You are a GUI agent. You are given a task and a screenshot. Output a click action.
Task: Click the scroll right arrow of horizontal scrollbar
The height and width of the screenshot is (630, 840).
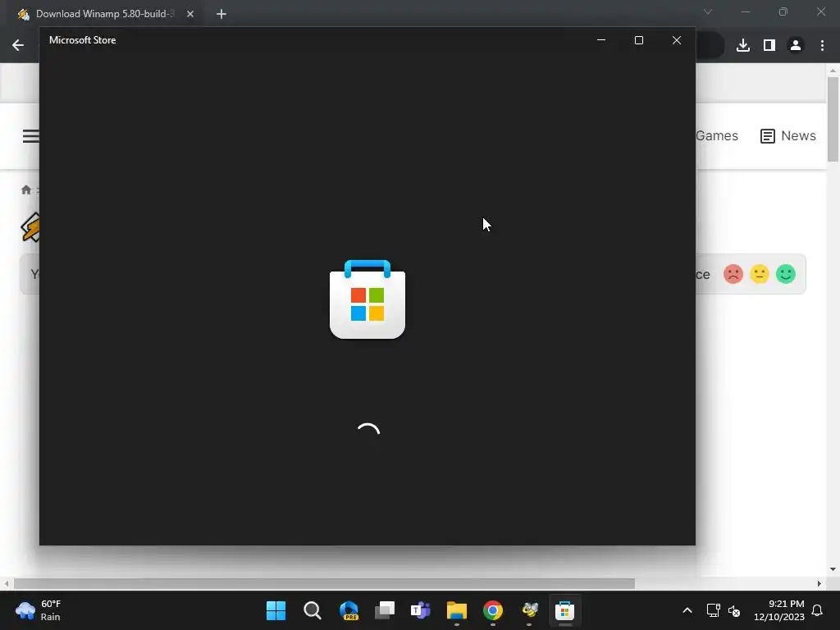tap(819, 583)
